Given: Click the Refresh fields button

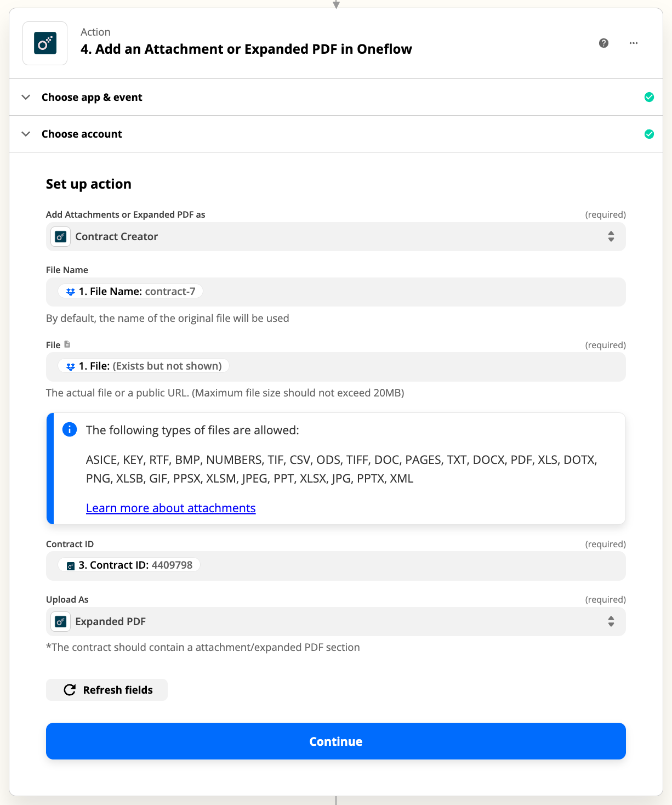Looking at the screenshot, I should coord(107,690).
